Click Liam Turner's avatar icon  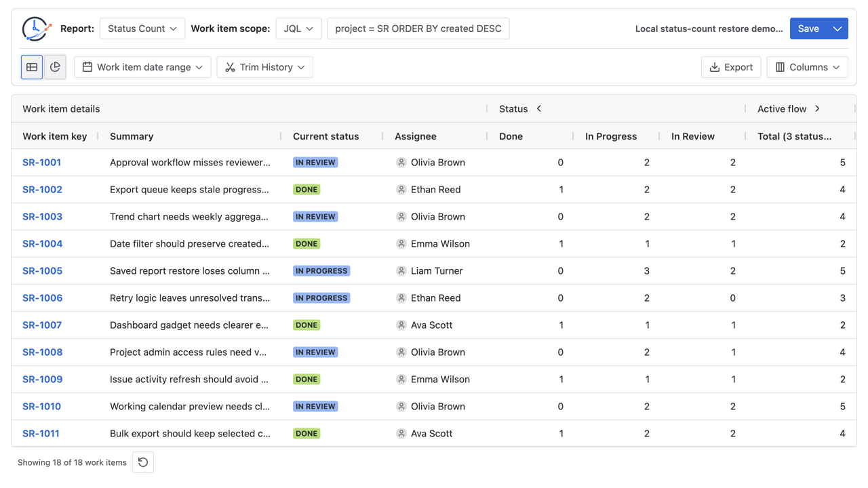point(401,270)
